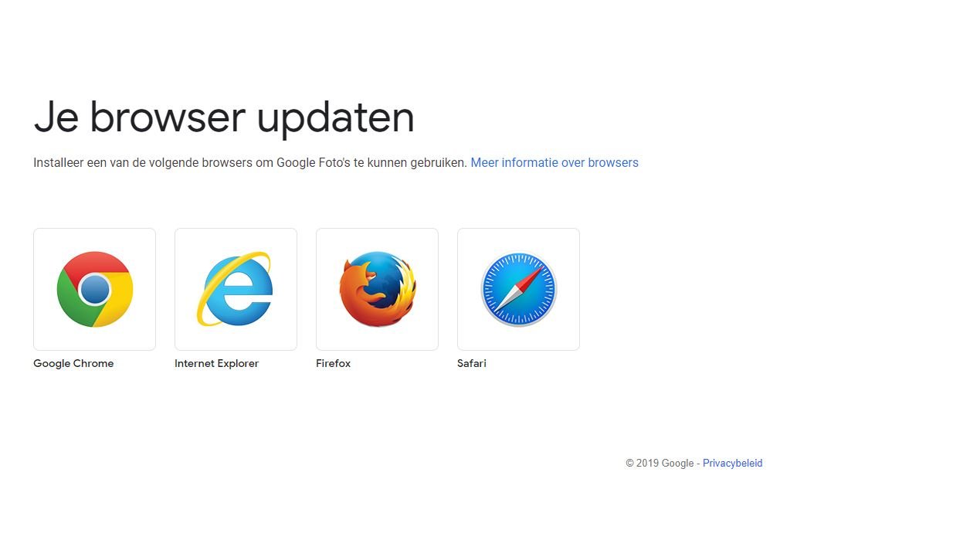Click the '© 2019 Google' copyright text
Image resolution: width=980 pixels, height=547 pixels.
point(660,463)
